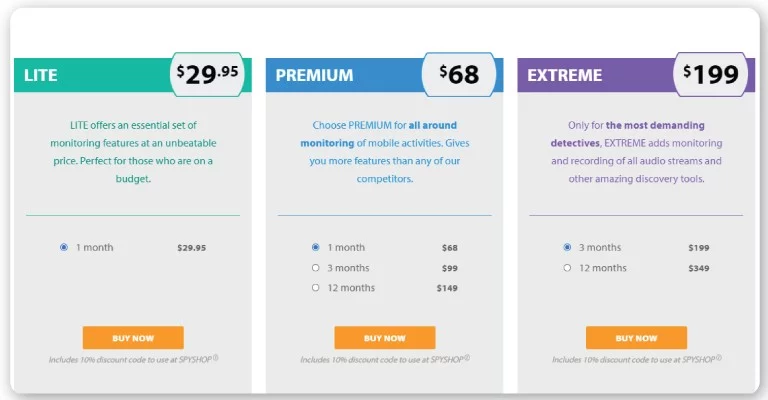Click the EXTREME plan header title
The image size is (768, 400).
(565, 75)
